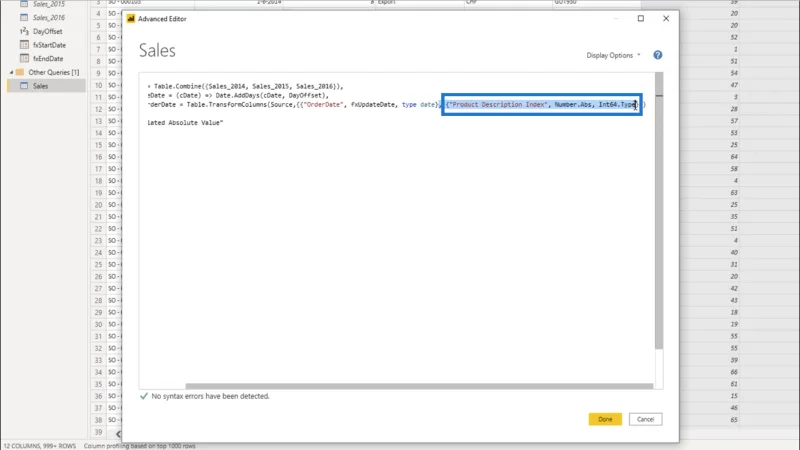The image size is (800, 450).
Task: Click the 12 COLUMNS, 999+ ROWS status
Action: 40,446
